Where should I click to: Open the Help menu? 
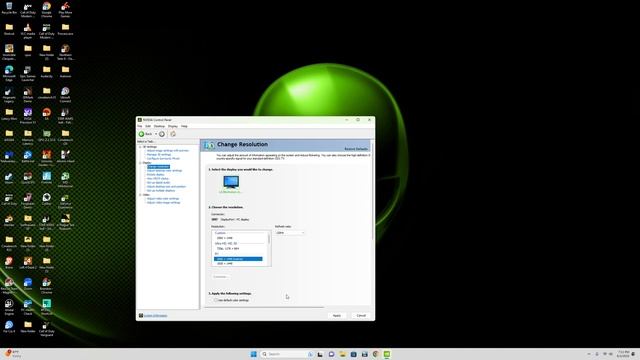(184, 127)
